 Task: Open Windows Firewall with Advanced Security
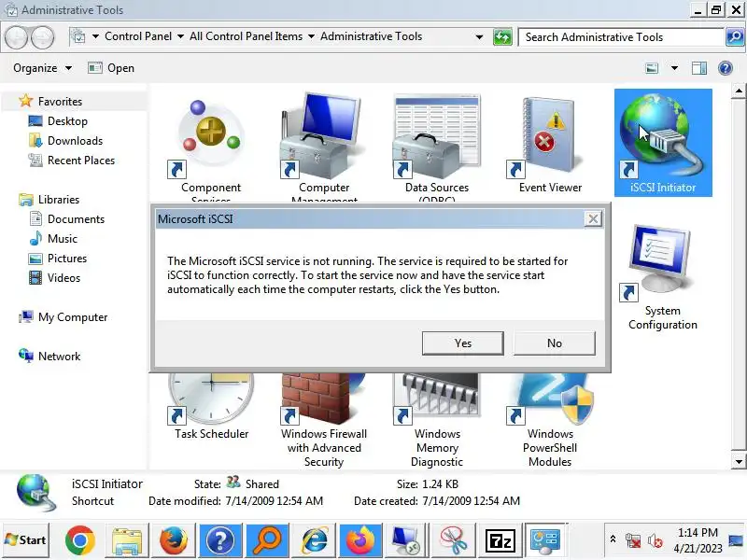(x=324, y=419)
